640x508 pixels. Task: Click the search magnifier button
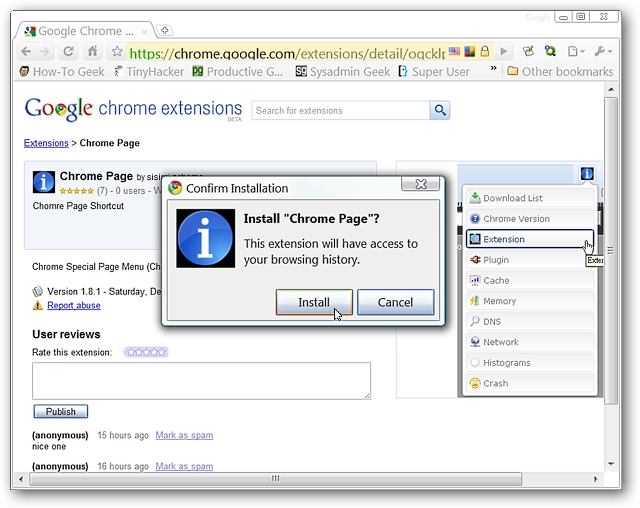[x=439, y=110]
